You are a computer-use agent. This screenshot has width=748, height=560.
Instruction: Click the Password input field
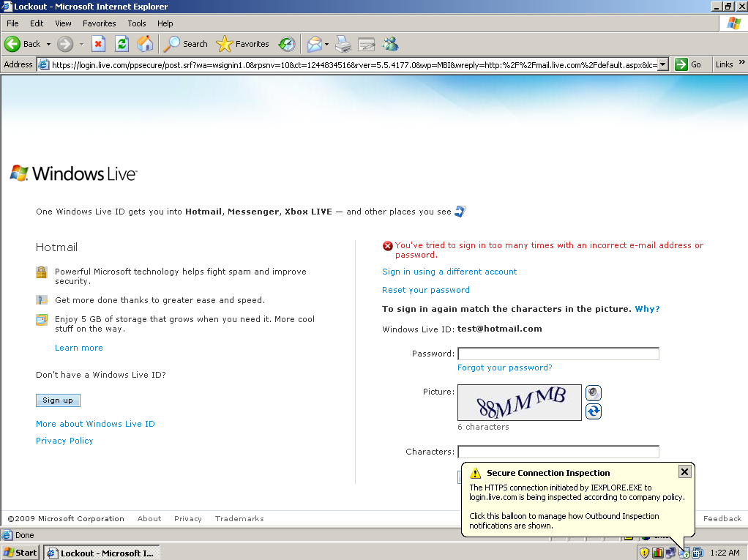[x=558, y=354]
